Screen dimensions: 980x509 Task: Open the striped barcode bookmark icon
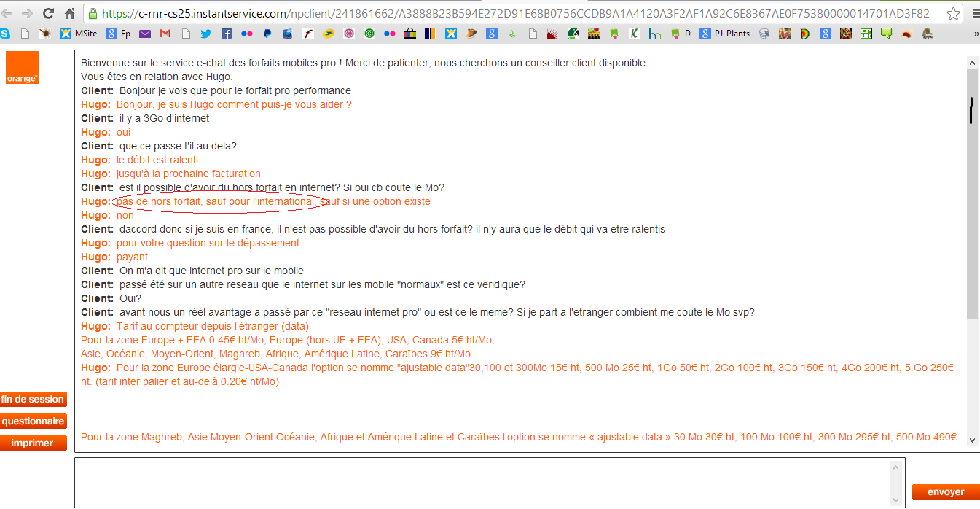(x=431, y=34)
